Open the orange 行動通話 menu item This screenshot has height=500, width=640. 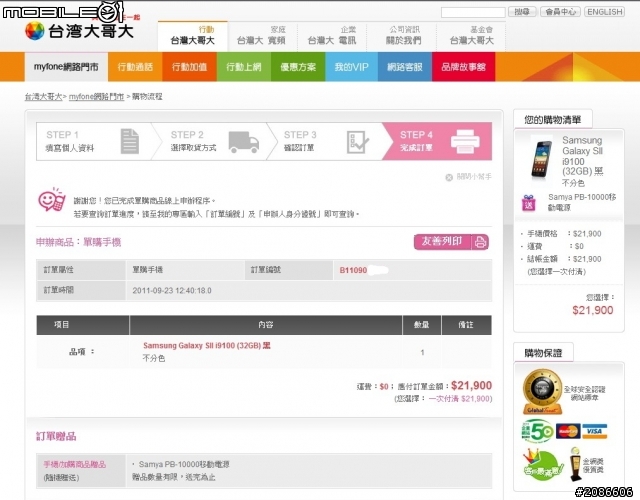point(135,67)
